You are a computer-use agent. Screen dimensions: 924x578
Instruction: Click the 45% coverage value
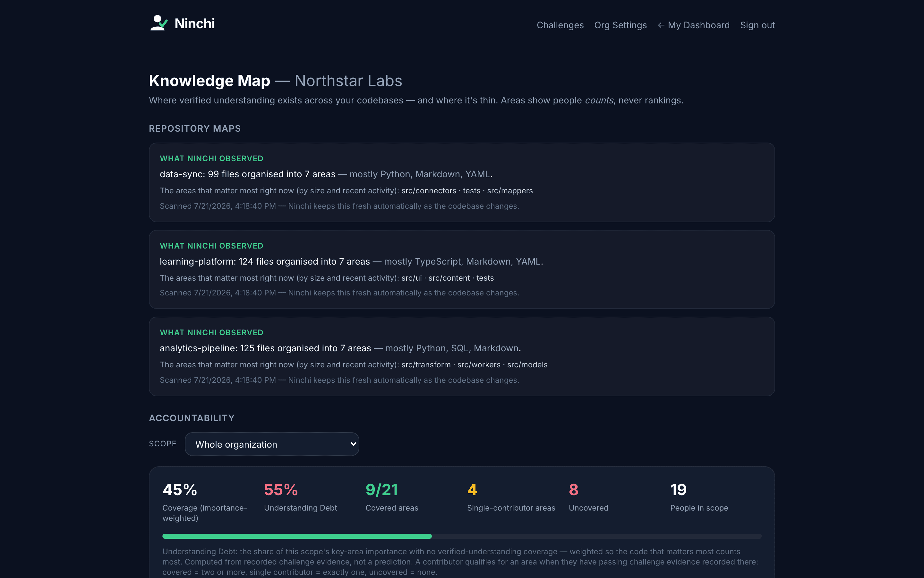(180, 490)
